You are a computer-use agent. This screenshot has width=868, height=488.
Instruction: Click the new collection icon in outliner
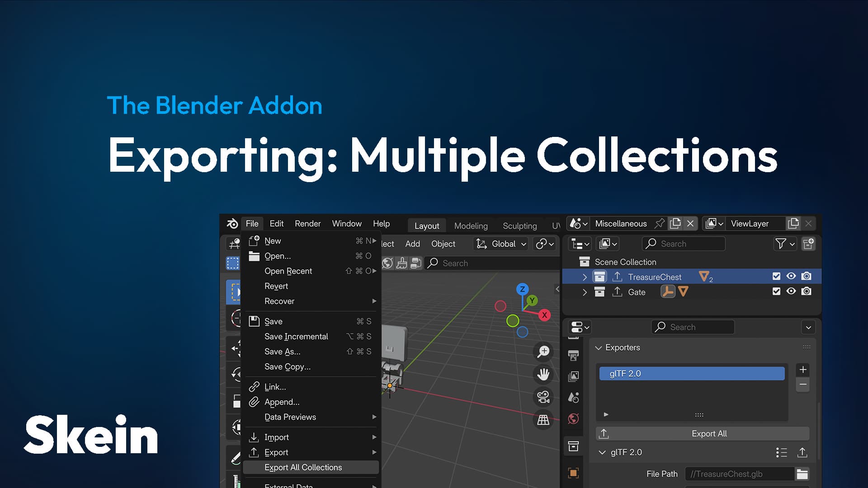point(808,244)
